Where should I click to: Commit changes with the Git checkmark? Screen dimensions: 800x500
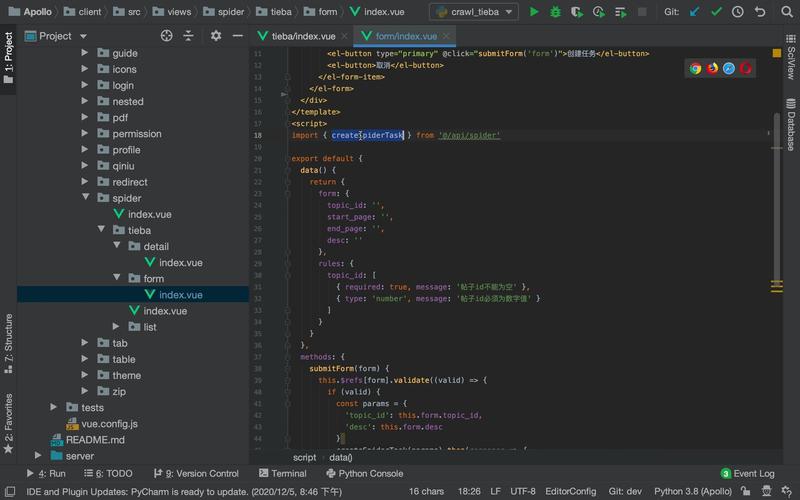pyautogui.click(x=716, y=12)
